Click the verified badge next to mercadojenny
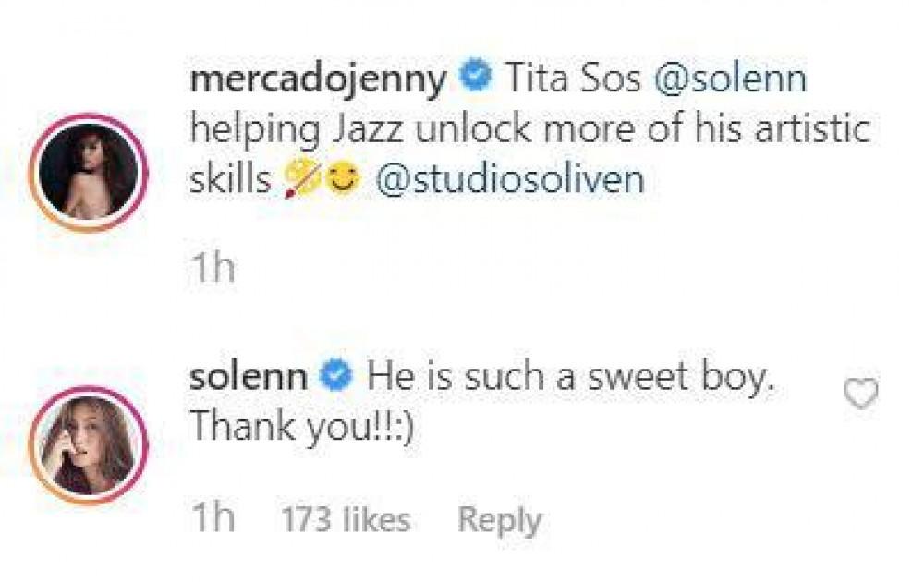 click(475, 79)
